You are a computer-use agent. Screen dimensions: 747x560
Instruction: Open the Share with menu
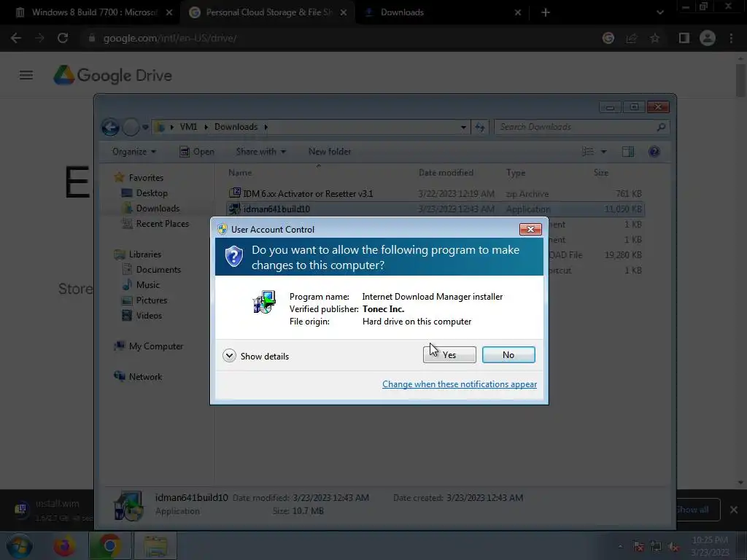260,152
